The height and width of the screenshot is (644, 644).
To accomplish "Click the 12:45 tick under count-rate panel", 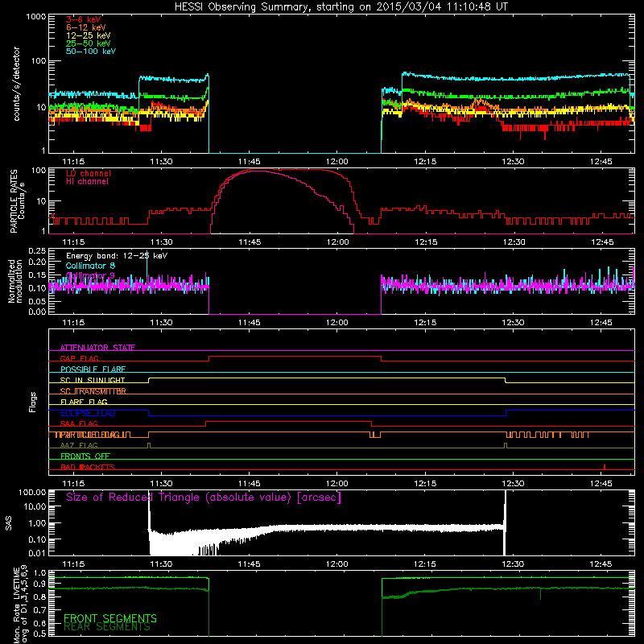I will click(601, 162).
